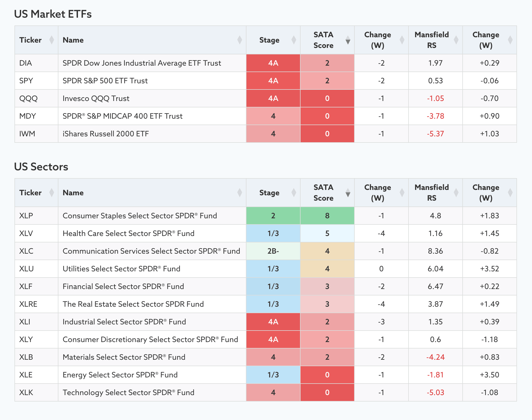This screenshot has height=420, width=532.
Task: Sort US Market ETFs SATA Score arrow
Action: tap(348, 40)
